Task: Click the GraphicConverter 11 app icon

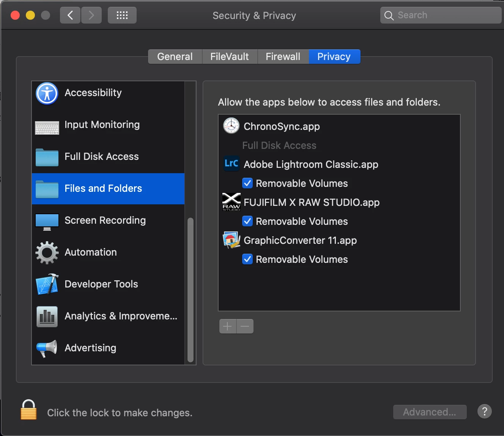Action: pyautogui.click(x=231, y=240)
